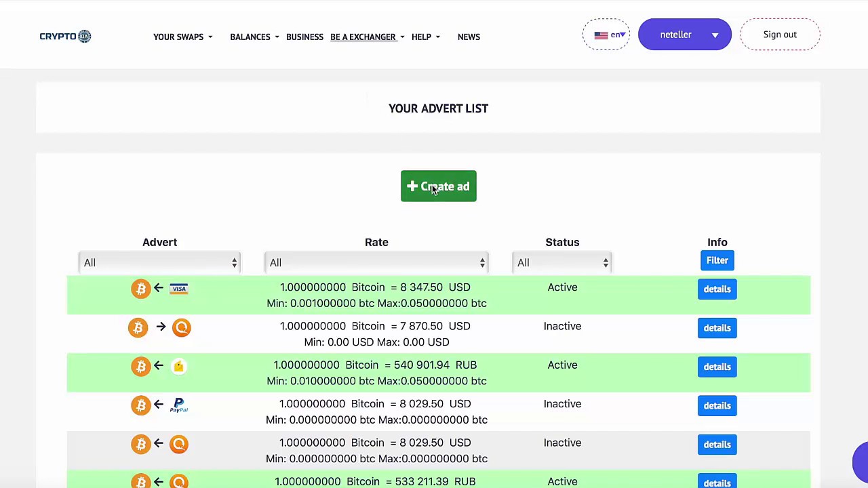Open details for the 8 347.50 USD advert
This screenshot has width=868, height=488.
(717, 289)
